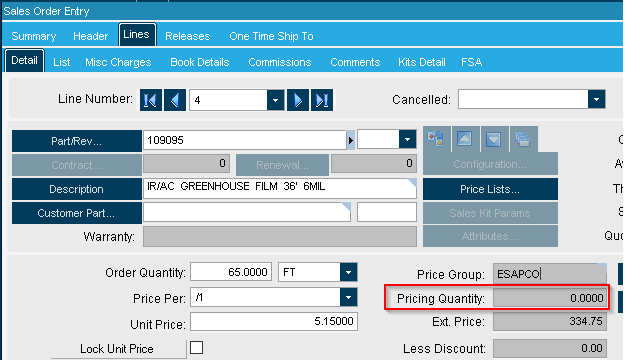Switch to the Commissions sub-tab
628x364 pixels.
pos(280,62)
